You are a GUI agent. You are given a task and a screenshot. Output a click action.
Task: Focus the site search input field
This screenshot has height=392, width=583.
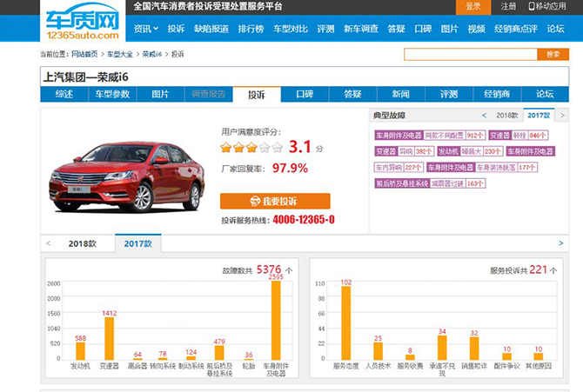[x=471, y=54]
